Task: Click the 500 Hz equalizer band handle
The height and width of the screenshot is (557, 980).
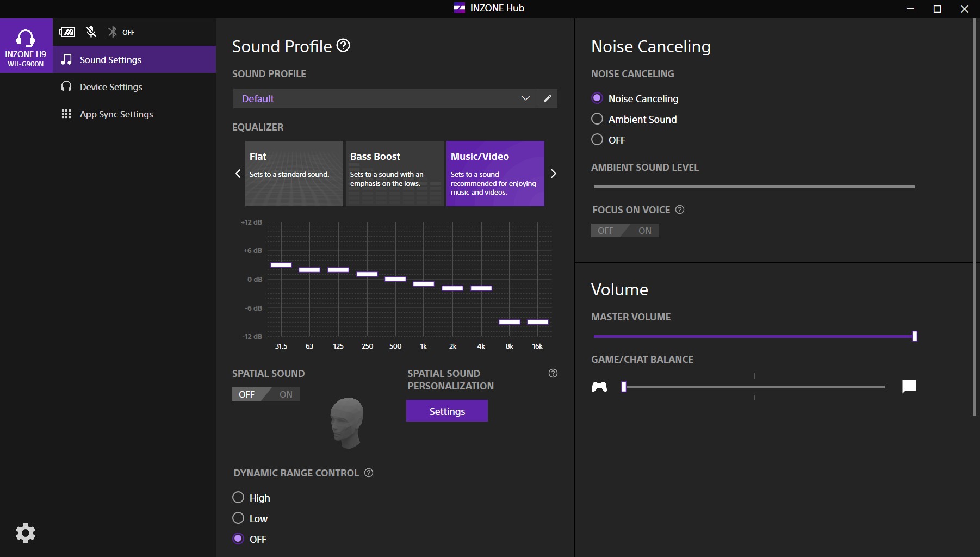Action: 395,279
